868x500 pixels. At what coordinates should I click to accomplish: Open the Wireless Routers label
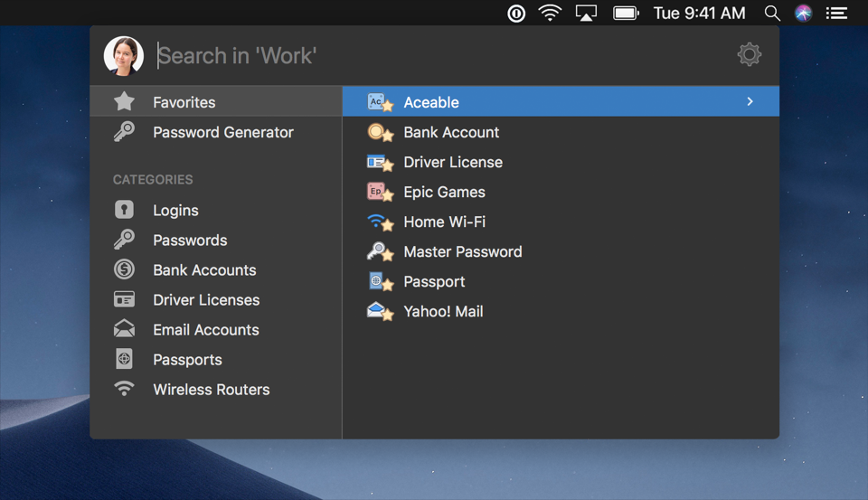pos(211,390)
